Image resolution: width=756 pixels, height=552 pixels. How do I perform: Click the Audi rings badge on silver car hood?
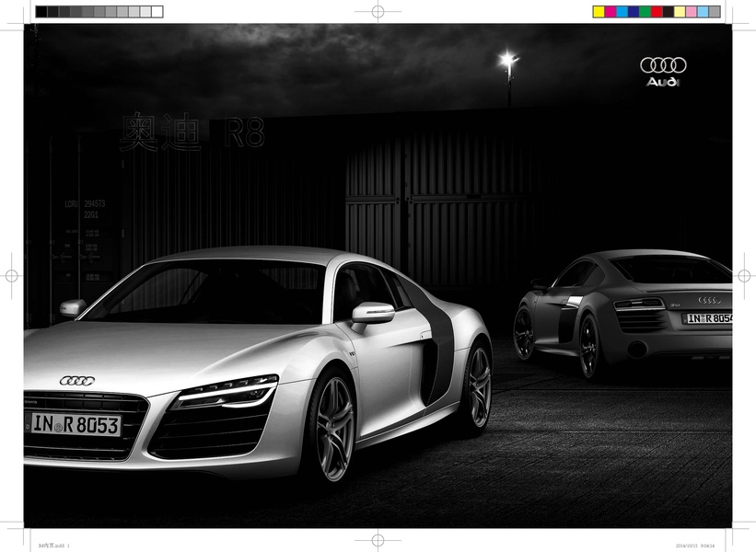click(77, 381)
